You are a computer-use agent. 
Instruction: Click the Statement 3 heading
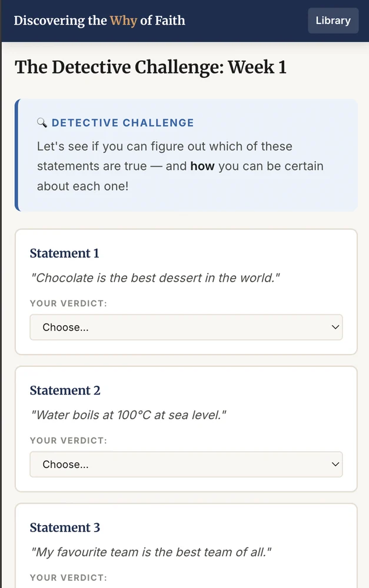65,527
